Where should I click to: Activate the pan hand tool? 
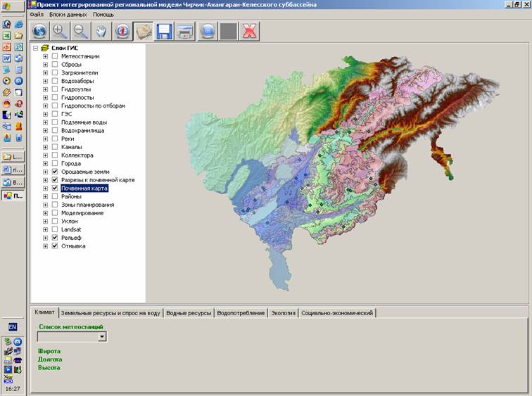click(x=102, y=31)
